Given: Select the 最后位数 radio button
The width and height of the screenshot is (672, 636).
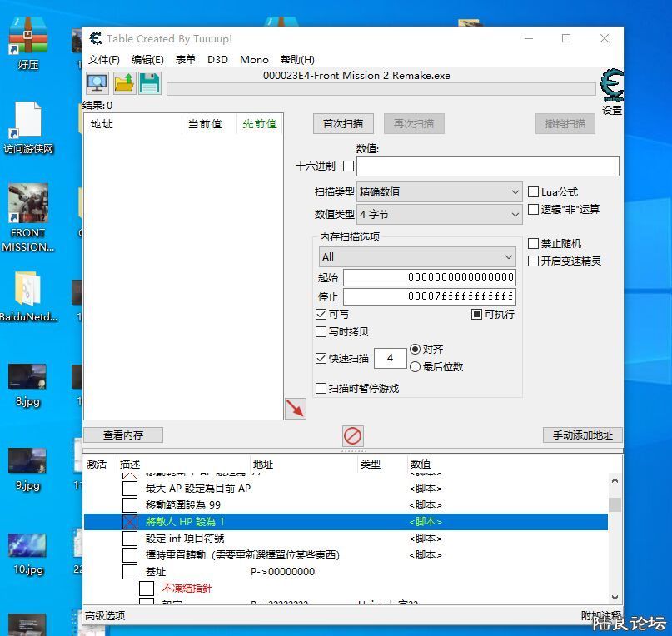Looking at the screenshot, I should point(416,366).
